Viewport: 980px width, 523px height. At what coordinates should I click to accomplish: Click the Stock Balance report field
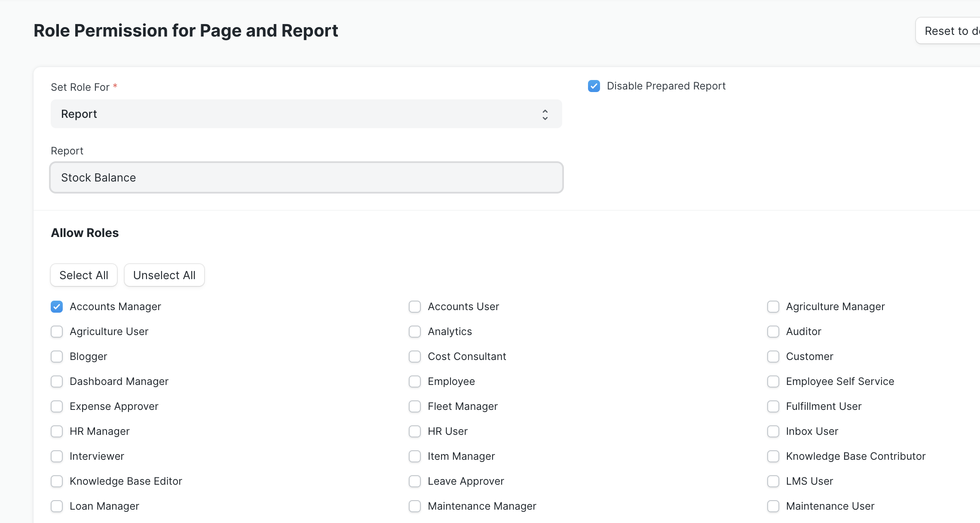[x=306, y=177]
